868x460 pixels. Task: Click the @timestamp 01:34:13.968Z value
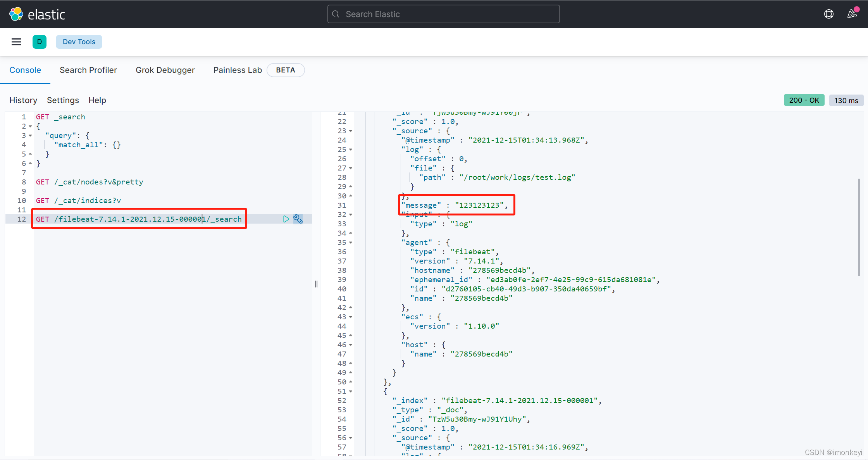coord(526,140)
